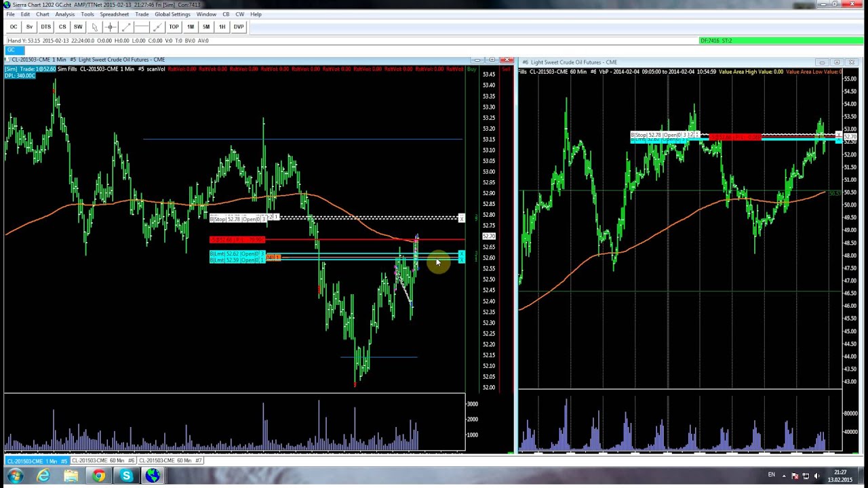This screenshot has width=868, height=488.
Task: Click the Buy column header on price ladder
Action: [471, 69]
